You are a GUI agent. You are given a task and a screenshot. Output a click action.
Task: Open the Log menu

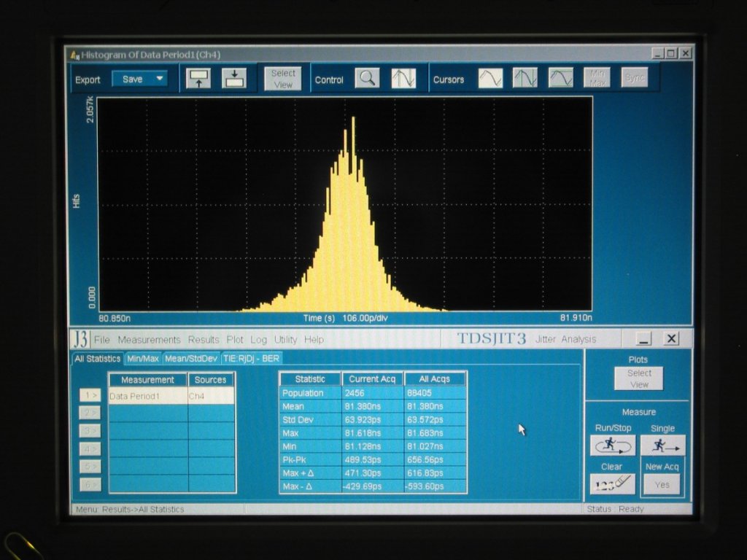click(259, 340)
